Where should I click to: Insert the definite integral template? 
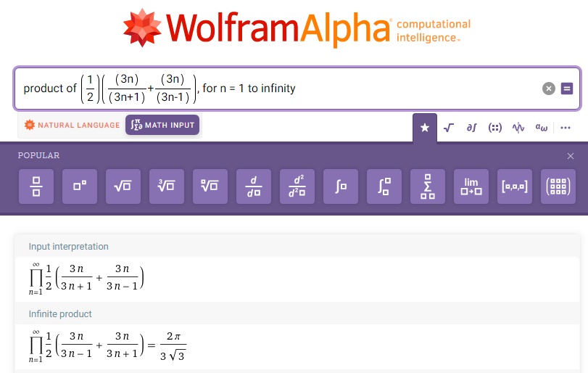click(x=384, y=186)
